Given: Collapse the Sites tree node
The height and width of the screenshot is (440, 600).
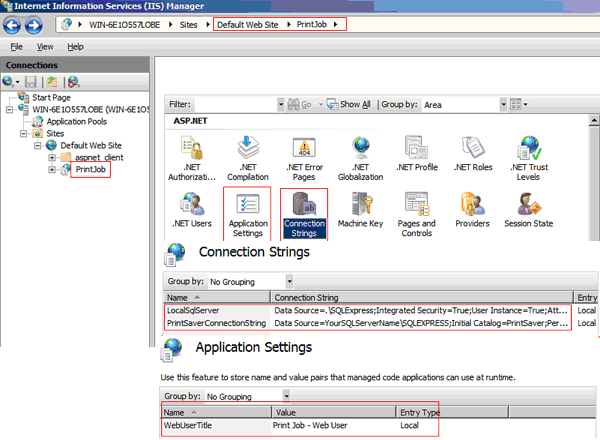Looking at the screenshot, I should (x=24, y=134).
